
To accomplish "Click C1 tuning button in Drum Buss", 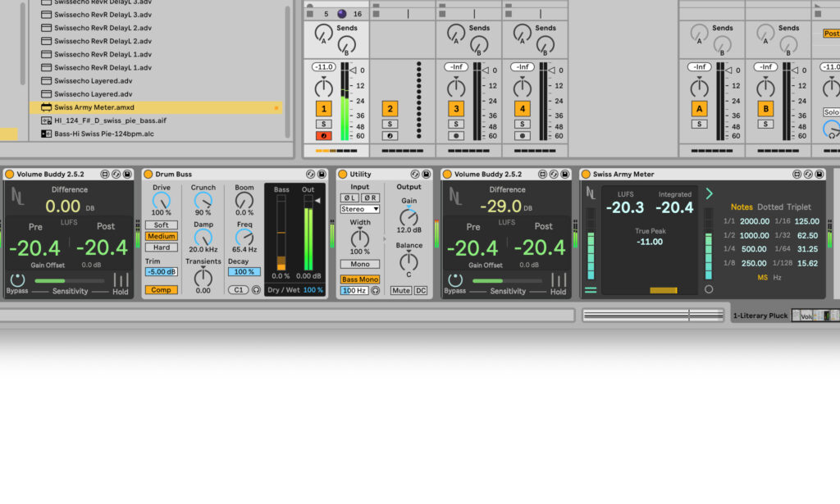I will [239, 290].
